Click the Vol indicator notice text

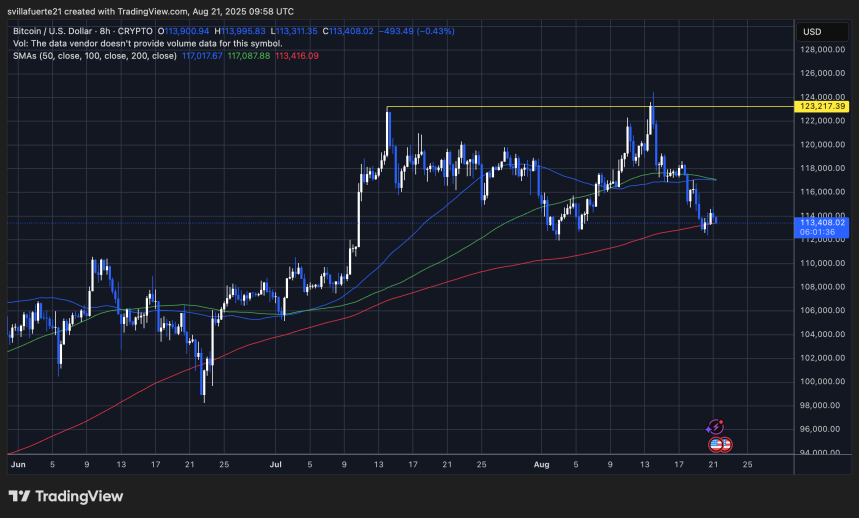(x=146, y=43)
